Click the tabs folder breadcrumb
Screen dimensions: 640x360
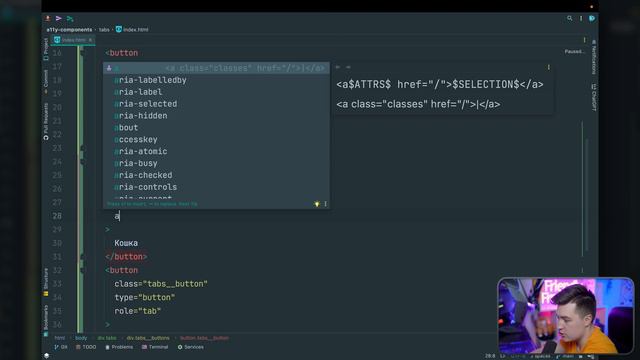tap(104, 29)
